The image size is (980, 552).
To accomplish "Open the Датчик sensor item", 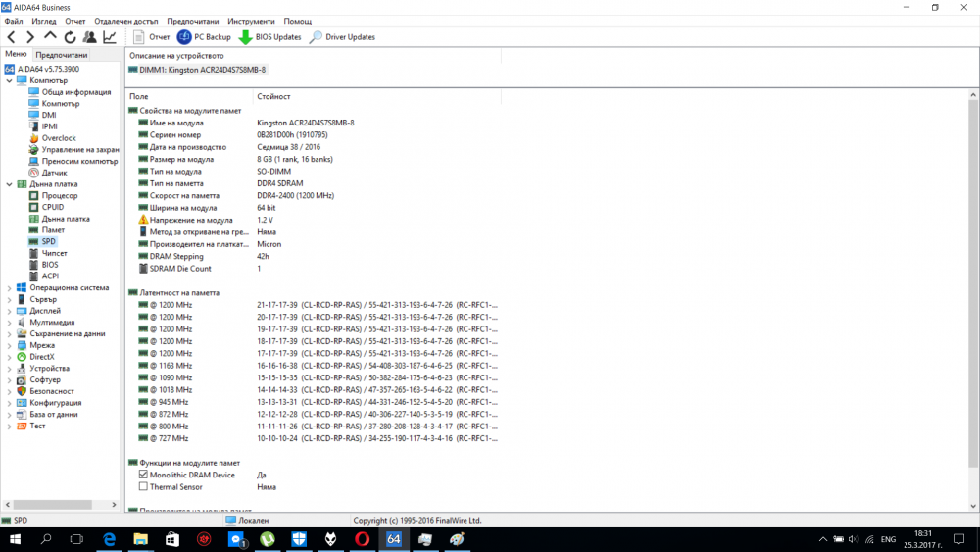I will [54, 173].
